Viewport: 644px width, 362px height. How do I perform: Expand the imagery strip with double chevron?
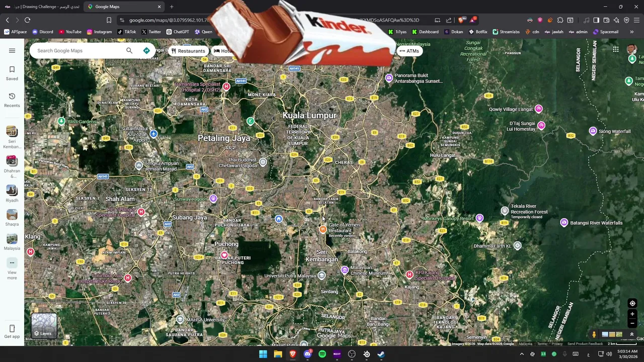tap(632, 334)
